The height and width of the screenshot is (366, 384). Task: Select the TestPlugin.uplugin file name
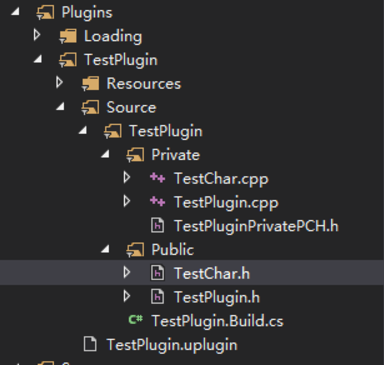click(x=172, y=345)
